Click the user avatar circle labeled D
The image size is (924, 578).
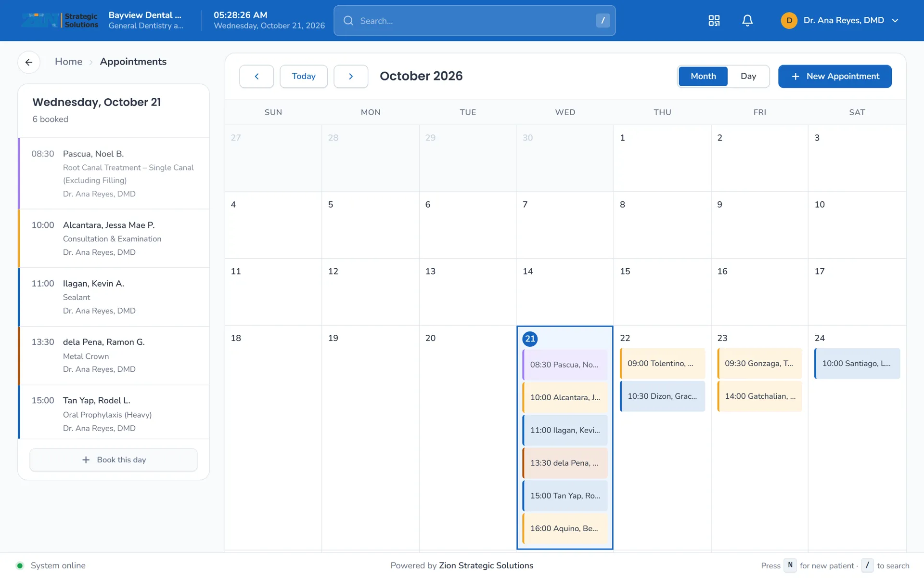[x=789, y=21]
